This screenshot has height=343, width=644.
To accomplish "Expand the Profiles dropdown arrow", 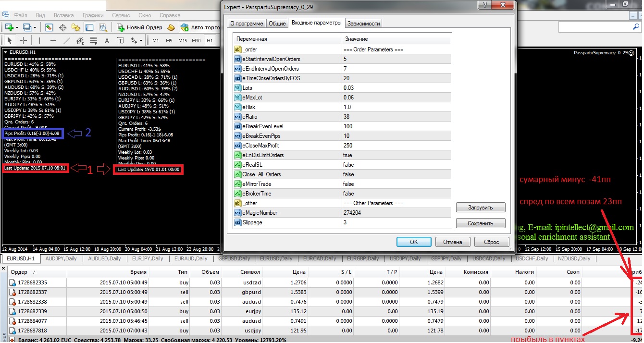I will click(35, 27).
